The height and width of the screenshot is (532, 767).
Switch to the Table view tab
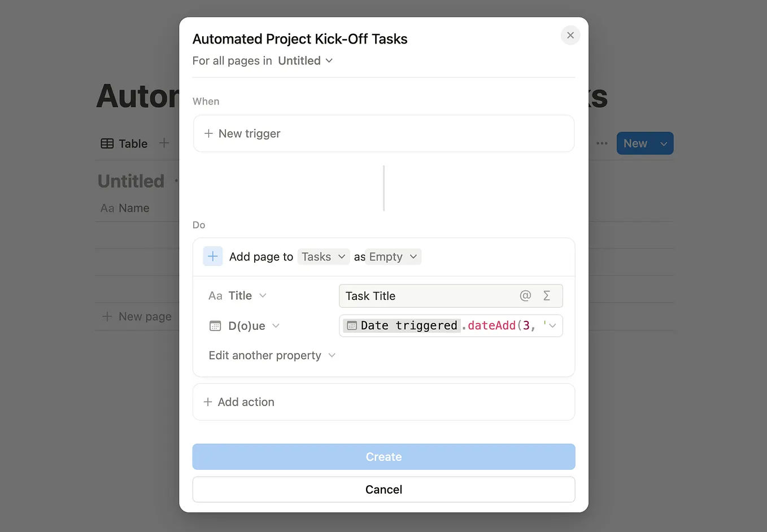(123, 143)
